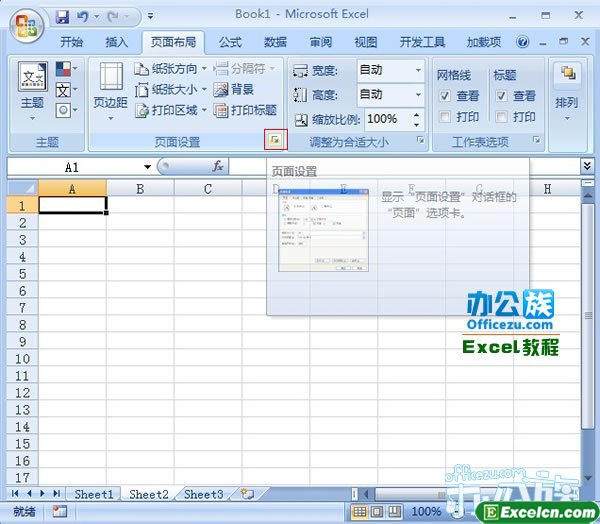
Task: Click 背景 background button
Action: click(233, 90)
